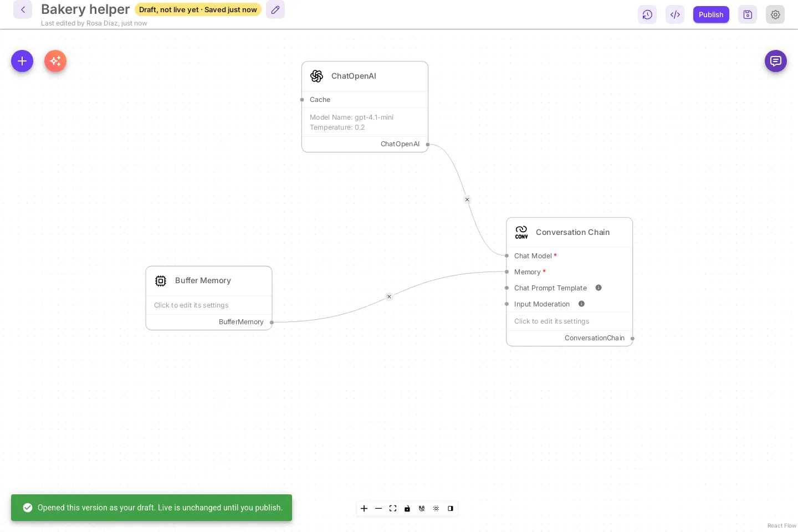
Task: Delete the ChatOpenAI to chain edge
Action: coord(467,199)
